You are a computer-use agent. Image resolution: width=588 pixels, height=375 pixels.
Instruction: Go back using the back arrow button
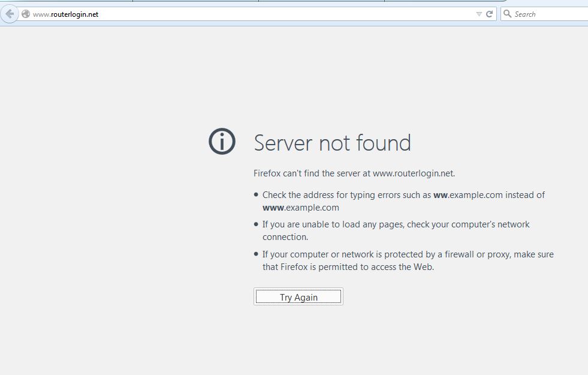(x=10, y=14)
